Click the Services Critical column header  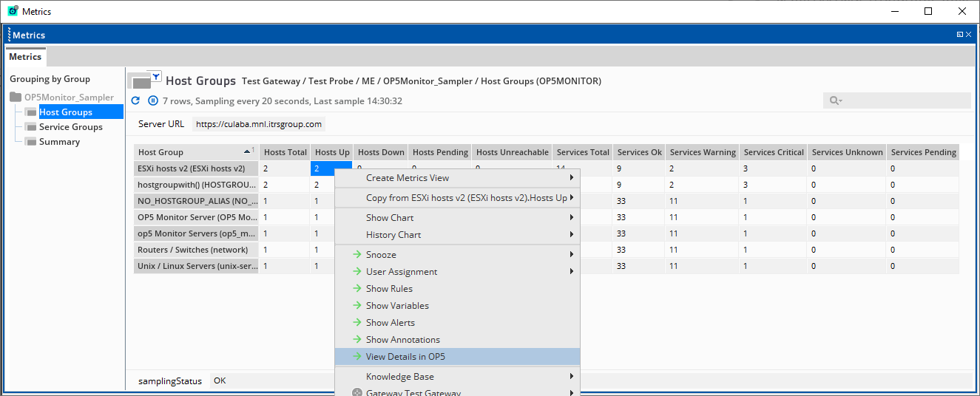(x=773, y=152)
